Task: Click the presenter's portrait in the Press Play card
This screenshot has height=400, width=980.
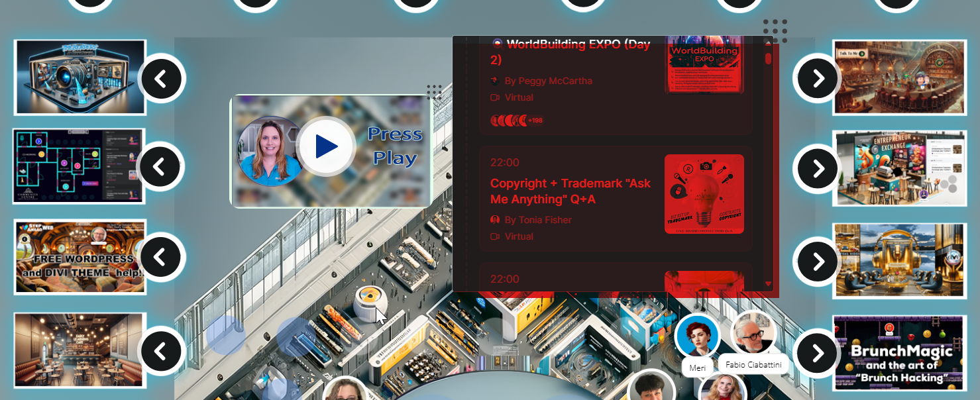Action: point(269,151)
